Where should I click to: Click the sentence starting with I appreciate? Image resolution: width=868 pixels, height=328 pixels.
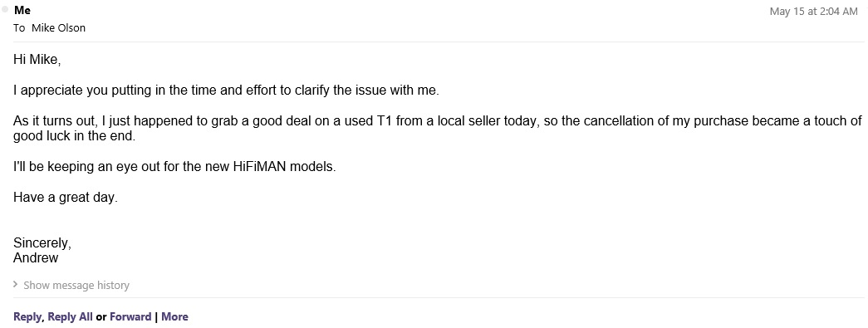(x=226, y=91)
